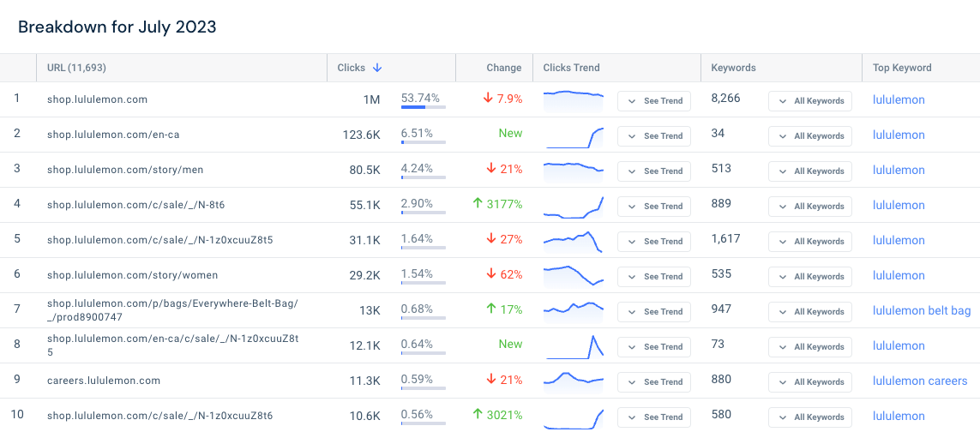Click the 6.51% clicks share bar
The width and height of the screenshot is (980, 432).
point(424,142)
